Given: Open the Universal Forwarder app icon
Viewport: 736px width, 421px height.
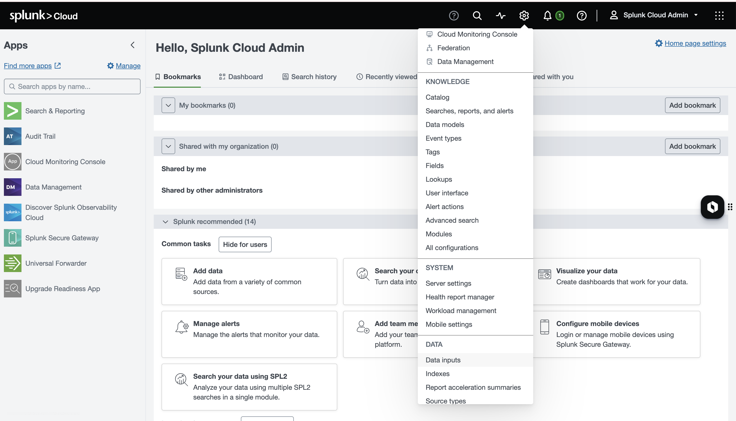Looking at the screenshot, I should click(x=13, y=263).
